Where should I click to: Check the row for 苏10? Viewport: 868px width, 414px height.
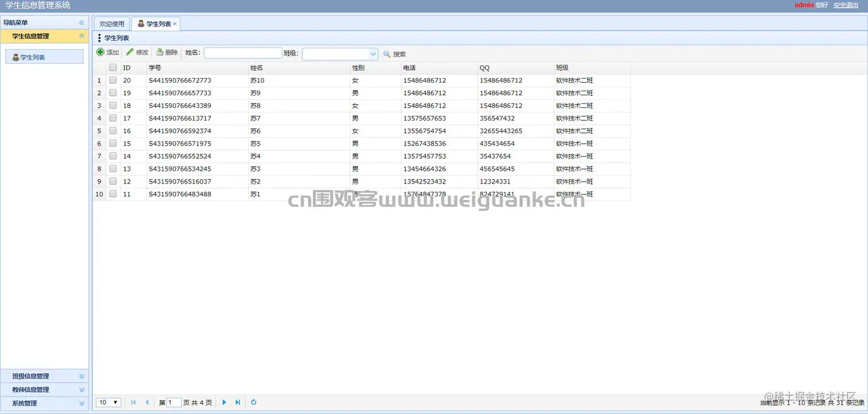113,80
